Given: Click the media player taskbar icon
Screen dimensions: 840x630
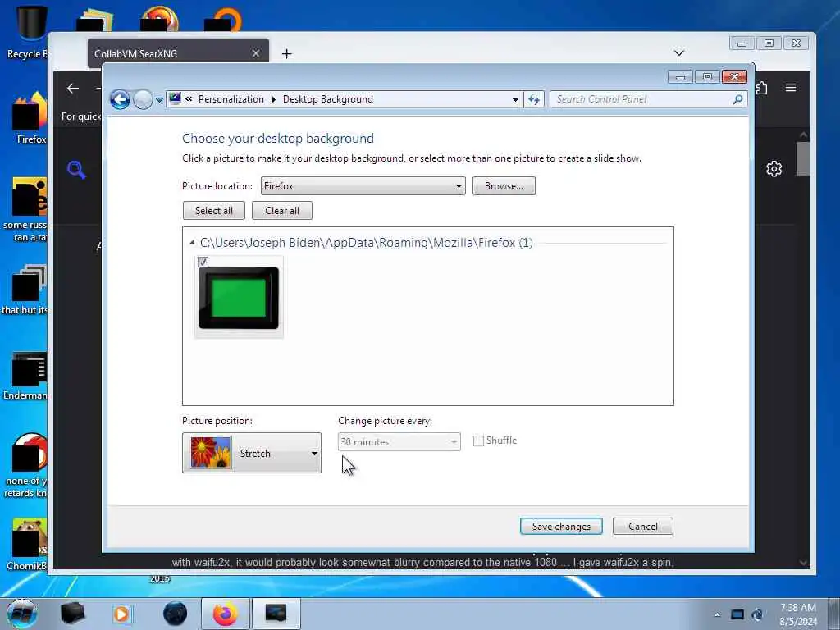Looking at the screenshot, I should (x=121, y=614).
